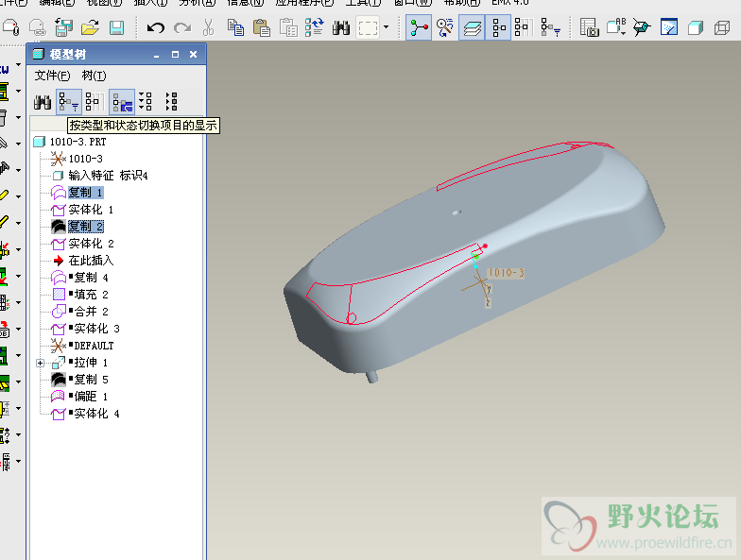
Task: Open the 树(T) menu in the model tree
Action: (95, 76)
